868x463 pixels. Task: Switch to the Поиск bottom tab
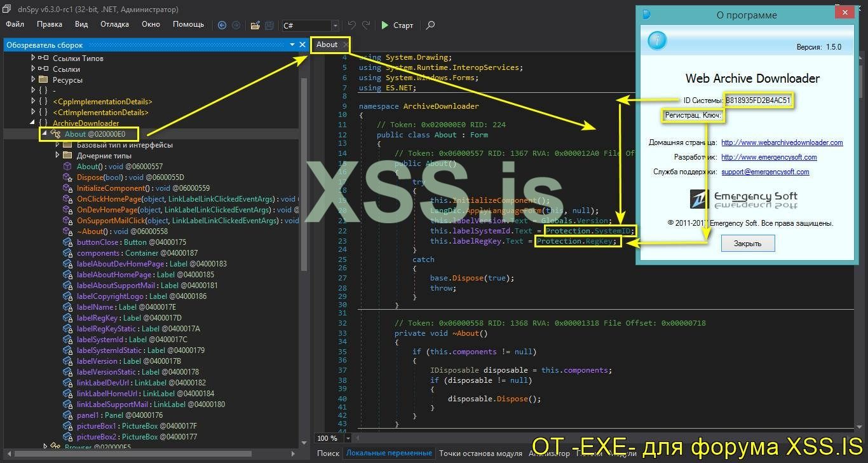[x=328, y=453]
